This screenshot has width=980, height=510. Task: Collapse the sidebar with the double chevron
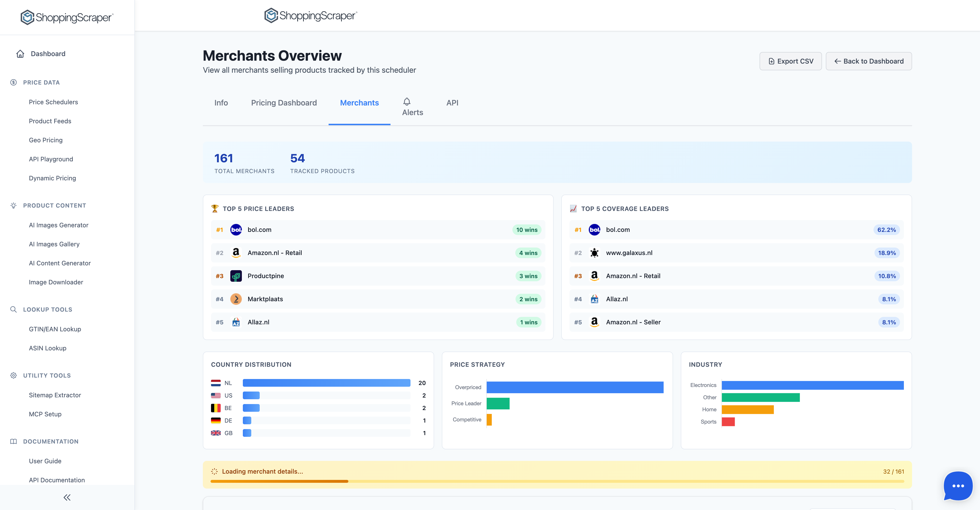[67, 497]
